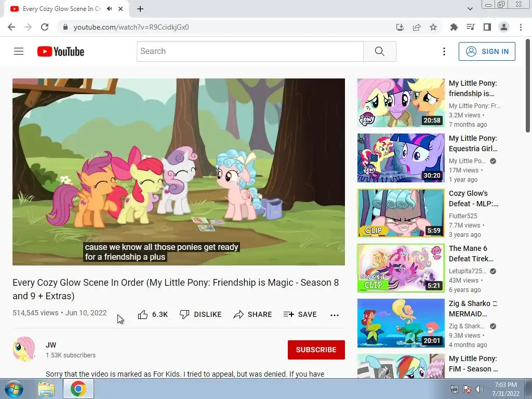Open Zig & Sharko Mermaid thumbnail
This screenshot has height=399, width=532.
(401, 323)
